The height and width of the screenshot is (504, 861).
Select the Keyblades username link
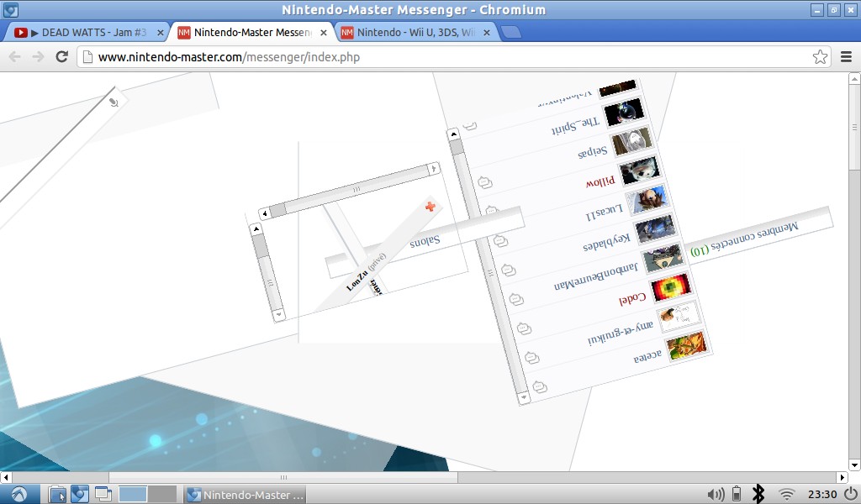click(607, 241)
